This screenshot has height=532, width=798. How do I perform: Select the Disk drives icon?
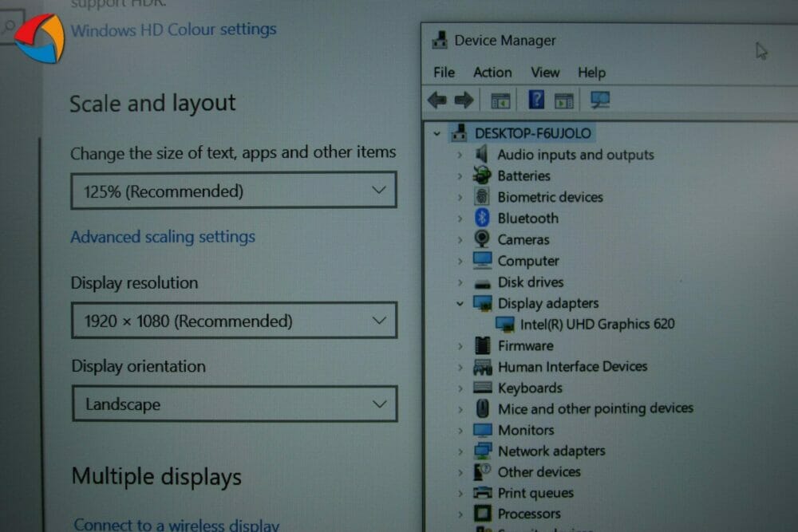coord(482,283)
